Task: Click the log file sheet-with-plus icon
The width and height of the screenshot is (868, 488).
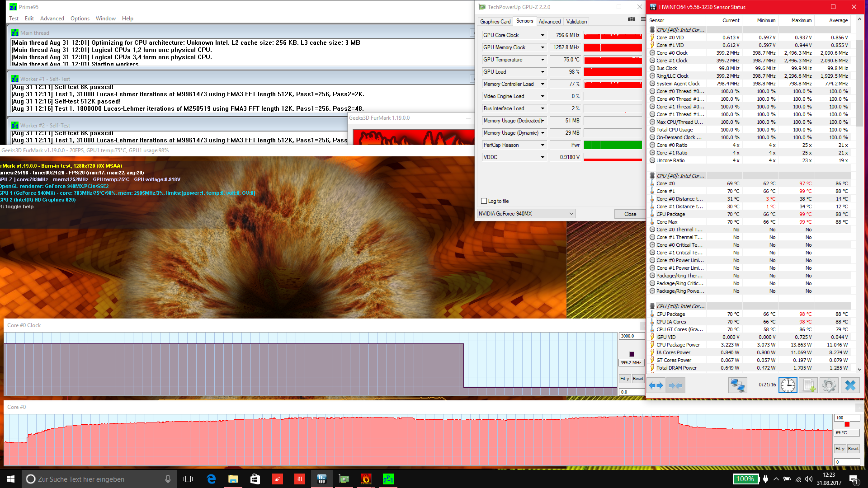Action: (x=808, y=385)
